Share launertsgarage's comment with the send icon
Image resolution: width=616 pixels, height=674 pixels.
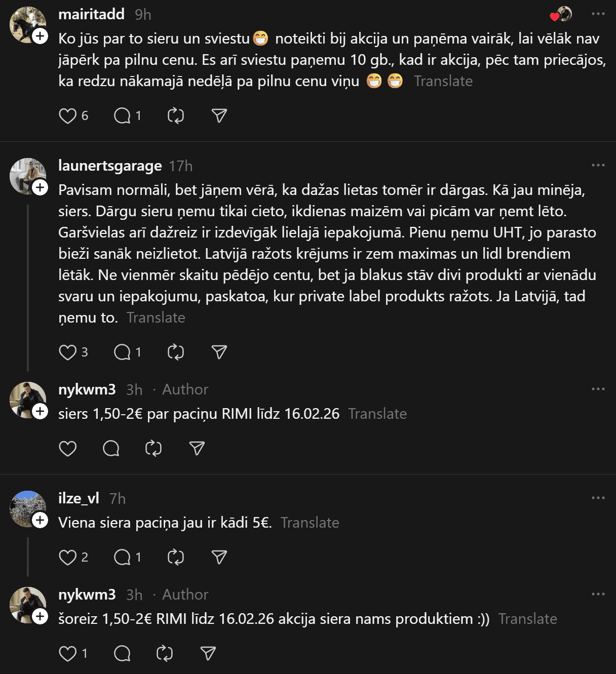tap(219, 352)
